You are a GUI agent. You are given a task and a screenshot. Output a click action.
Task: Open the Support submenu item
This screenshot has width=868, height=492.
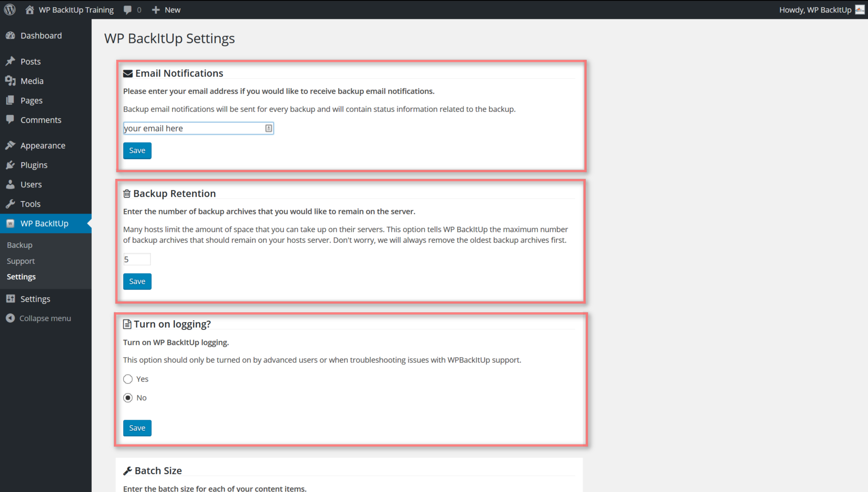coord(21,261)
